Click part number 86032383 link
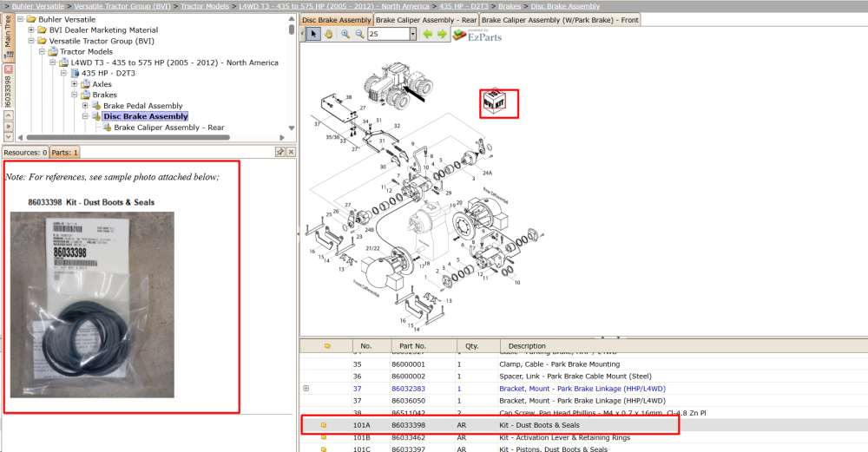The image size is (868, 452). click(409, 389)
